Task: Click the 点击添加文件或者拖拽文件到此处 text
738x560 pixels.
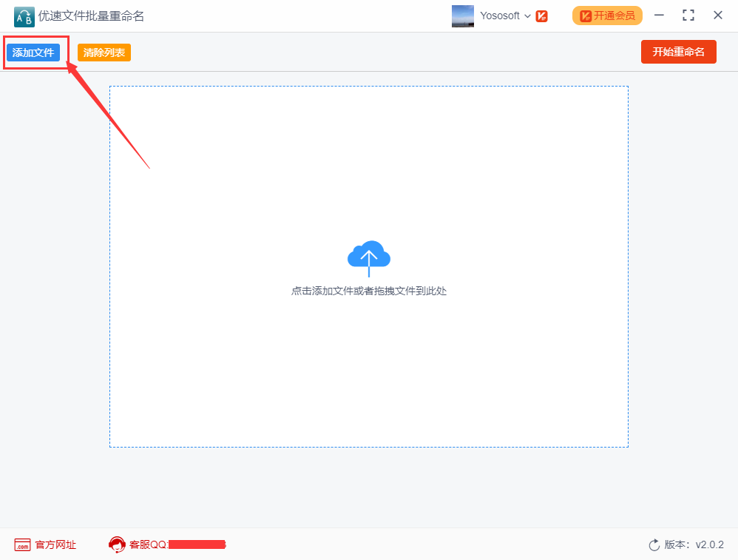Action: (368, 291)
